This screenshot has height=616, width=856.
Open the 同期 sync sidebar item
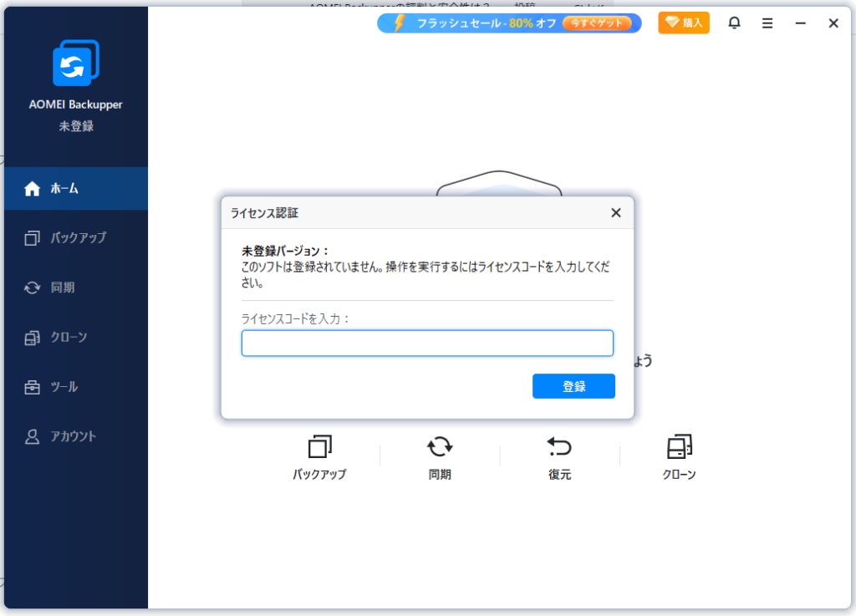point(76,288)
